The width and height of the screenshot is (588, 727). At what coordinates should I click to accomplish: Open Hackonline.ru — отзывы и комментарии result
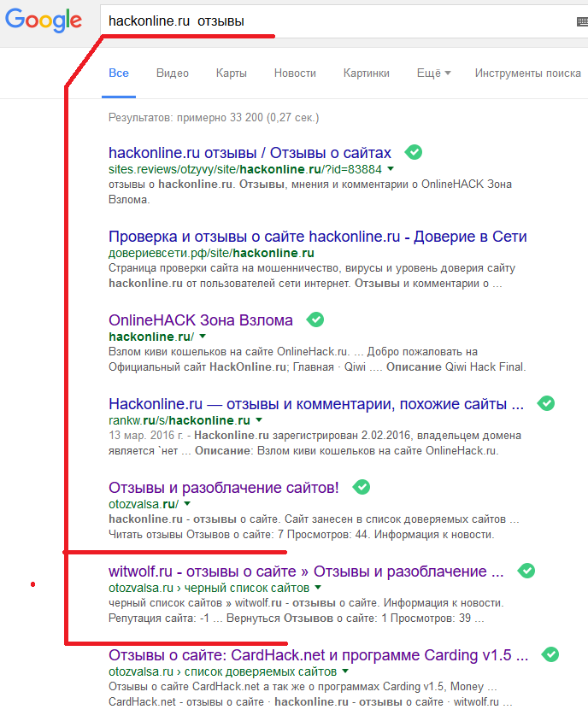[x=316, y=404]
